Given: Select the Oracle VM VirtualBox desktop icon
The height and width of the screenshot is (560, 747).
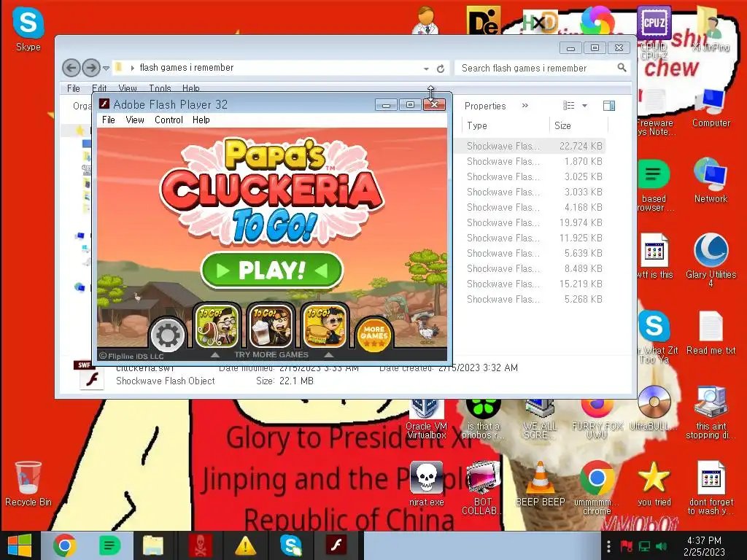Looking at the screenshot, I should point(426,419).
